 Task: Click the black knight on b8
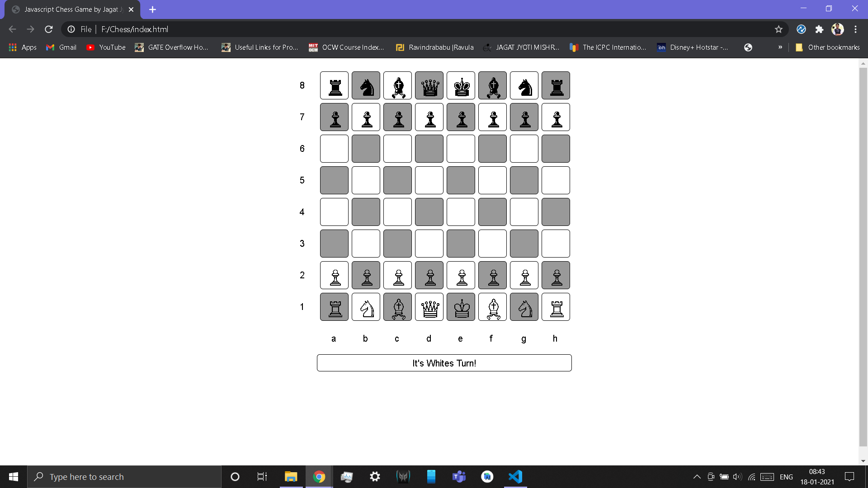[366, 86]
